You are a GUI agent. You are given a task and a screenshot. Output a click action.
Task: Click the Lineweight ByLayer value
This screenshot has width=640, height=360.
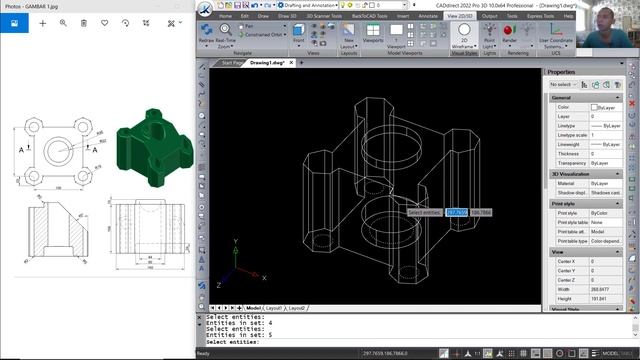606,144
